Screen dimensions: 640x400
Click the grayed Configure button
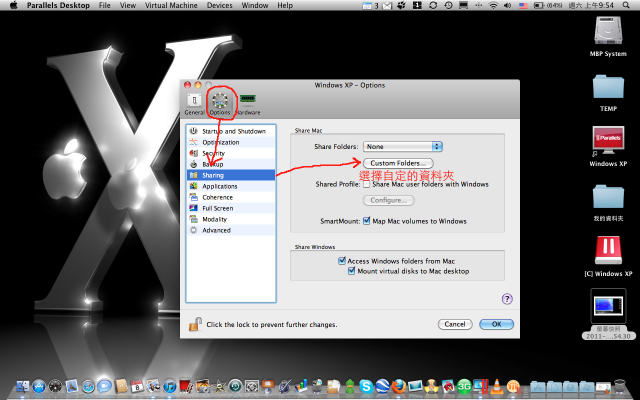pyautogui.click(x=389, y=200)
